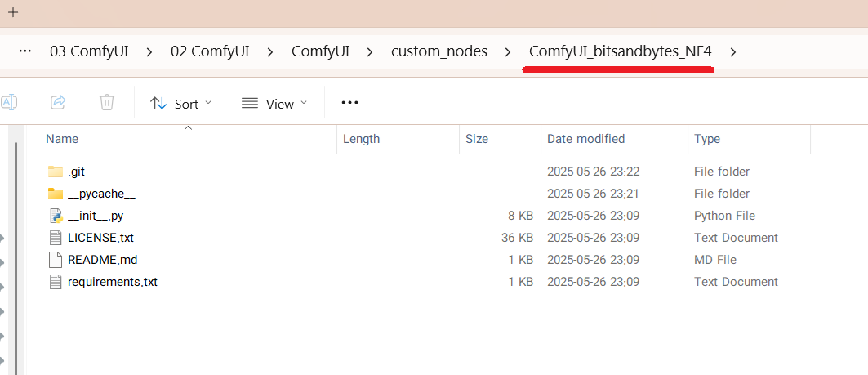Image resolution: width=868 pixels, height=375 pixels.
Task: Select the .git folder icon
Action: point(56,172)
